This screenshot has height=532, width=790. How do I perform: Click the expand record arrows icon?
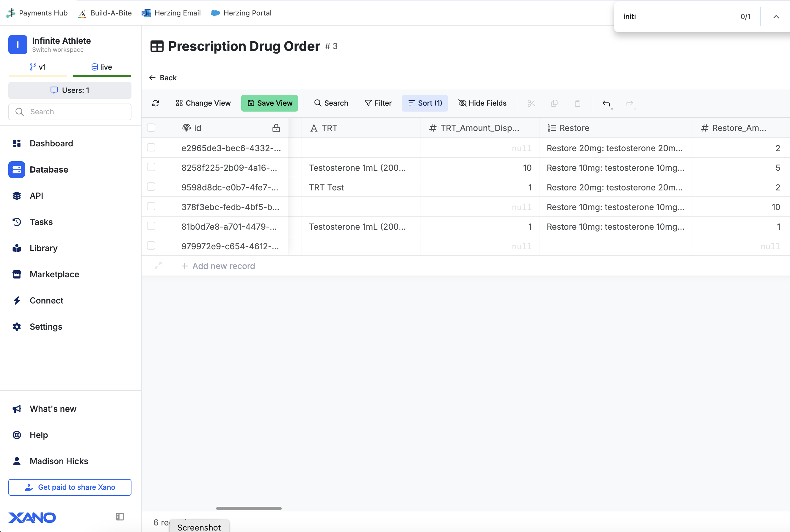click(158, 266)
